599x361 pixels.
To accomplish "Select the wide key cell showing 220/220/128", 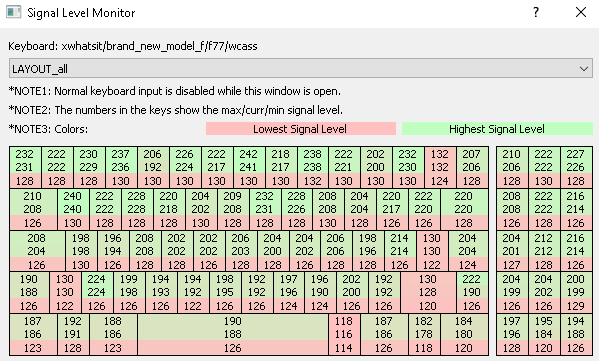I will coord(464,209).
